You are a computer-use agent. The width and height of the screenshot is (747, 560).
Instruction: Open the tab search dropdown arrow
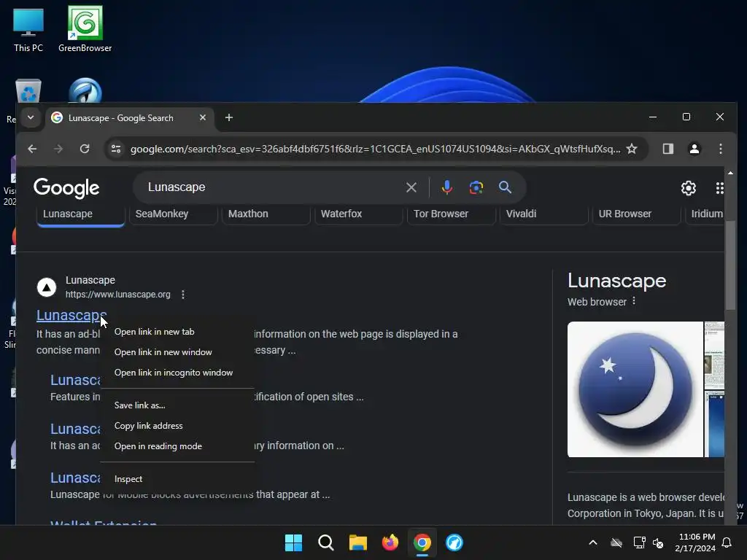click(31, 117)
